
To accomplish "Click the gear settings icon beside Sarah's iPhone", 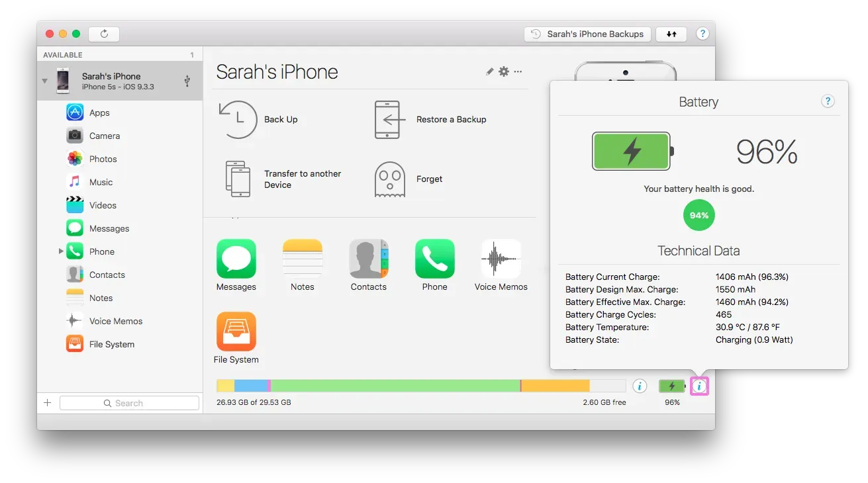I will pos(504,71).
